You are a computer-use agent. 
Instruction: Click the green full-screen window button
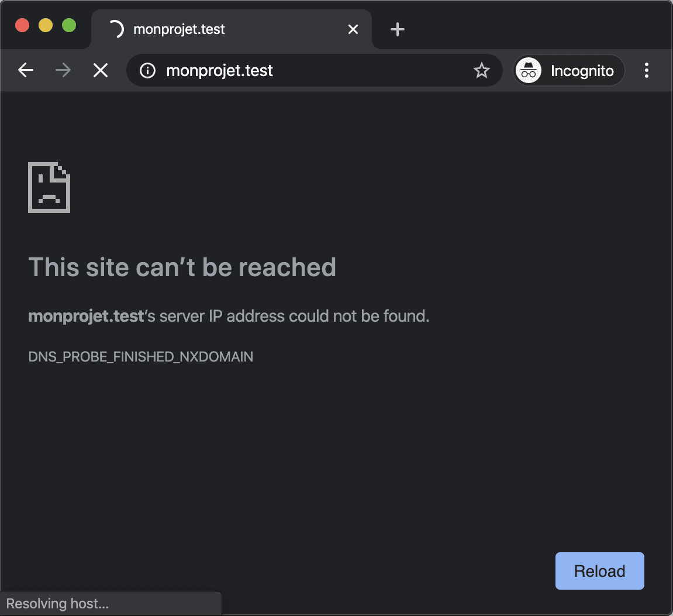pos(69,25)
